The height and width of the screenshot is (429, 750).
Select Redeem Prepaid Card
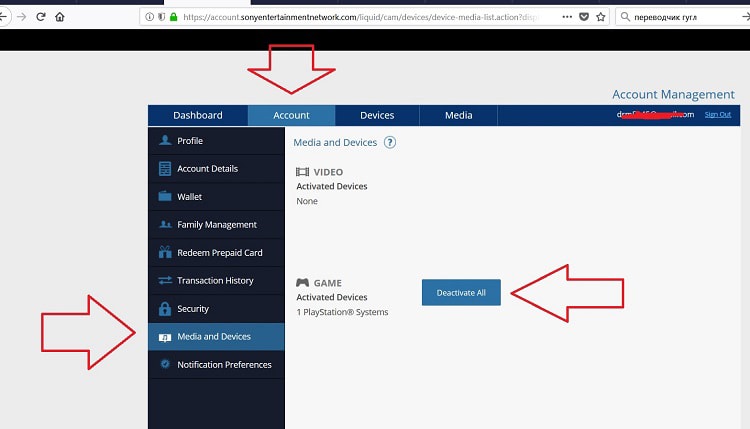coord(216,253)
